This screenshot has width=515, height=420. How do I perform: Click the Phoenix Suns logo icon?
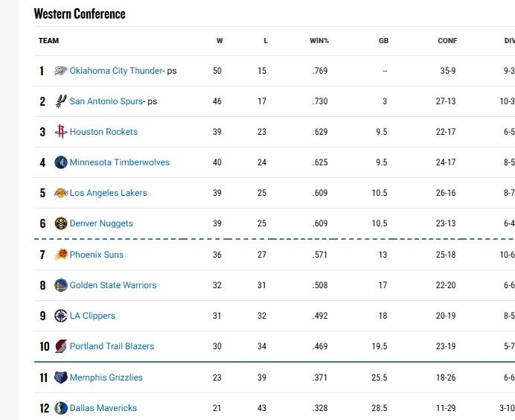pyautogui.click(x=61, y=255)
